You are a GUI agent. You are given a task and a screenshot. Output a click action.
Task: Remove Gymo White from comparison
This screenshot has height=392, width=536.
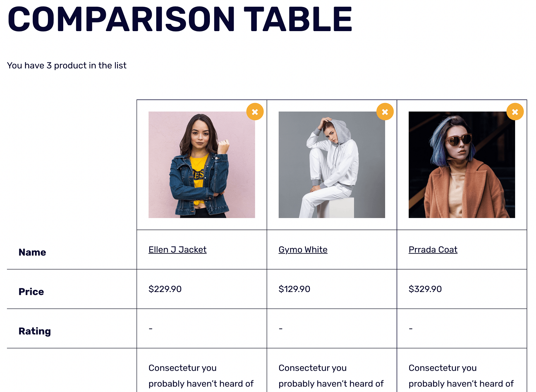tap(385, 112)
